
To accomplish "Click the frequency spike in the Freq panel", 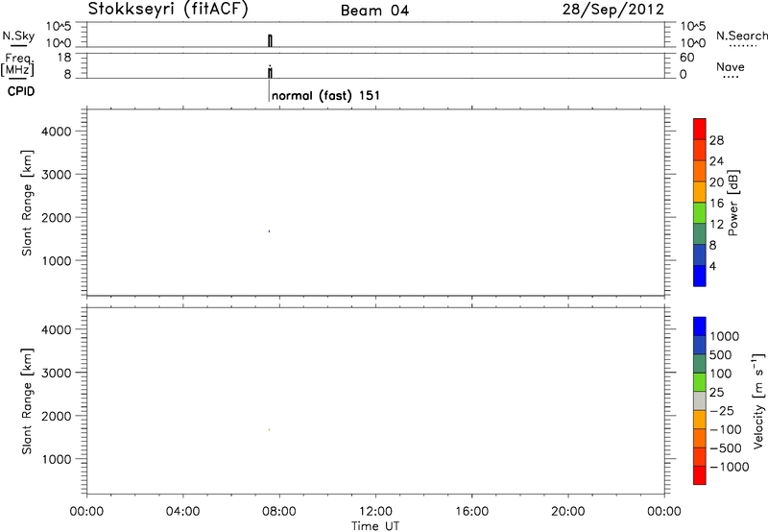I will pos(270,71).
